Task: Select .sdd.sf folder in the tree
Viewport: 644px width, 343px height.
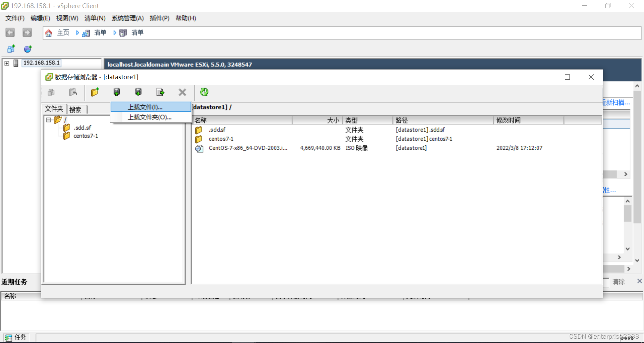Action: (83, 128)
